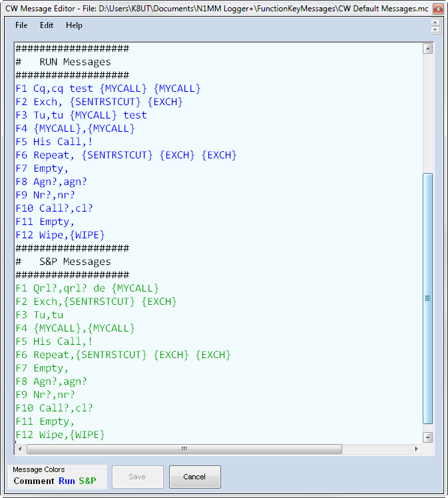Open the Edit menu

(x=47, y=25)
